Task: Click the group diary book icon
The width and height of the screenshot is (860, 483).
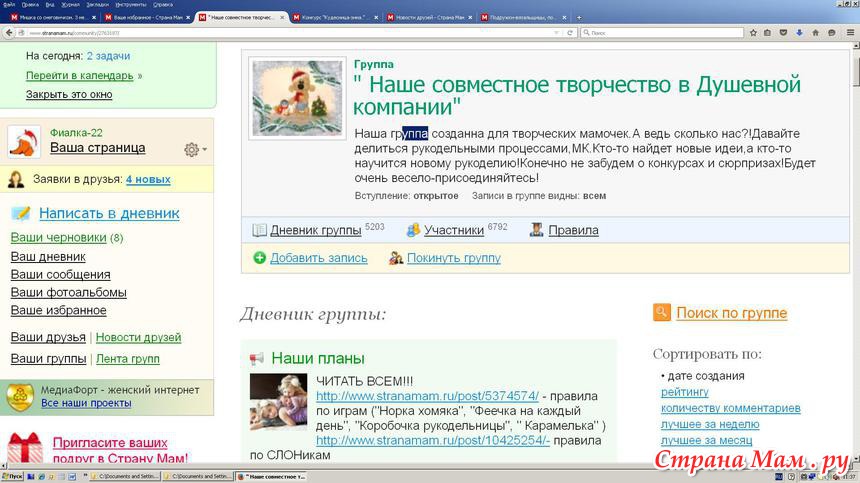Action: (x=259, y=230)
